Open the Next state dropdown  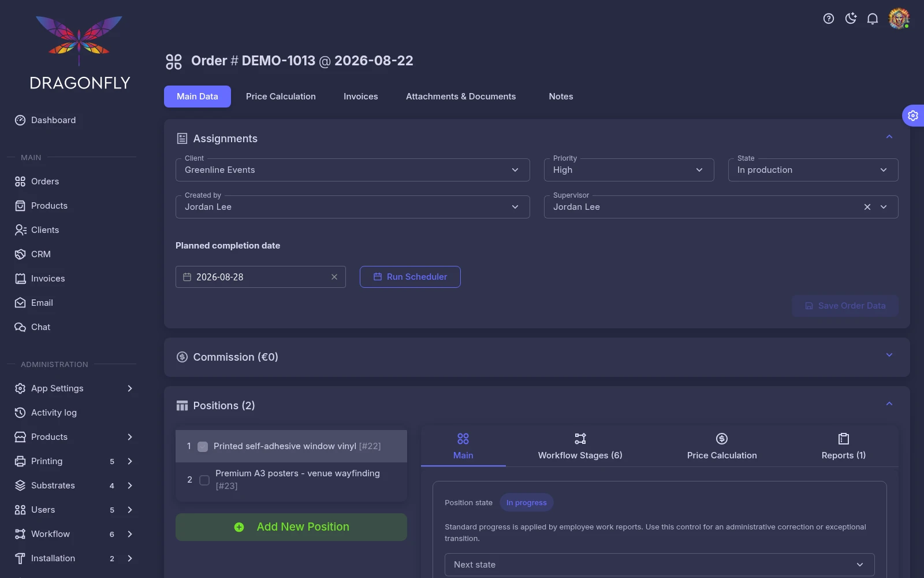pyautogui.click(x=660, y=565)
